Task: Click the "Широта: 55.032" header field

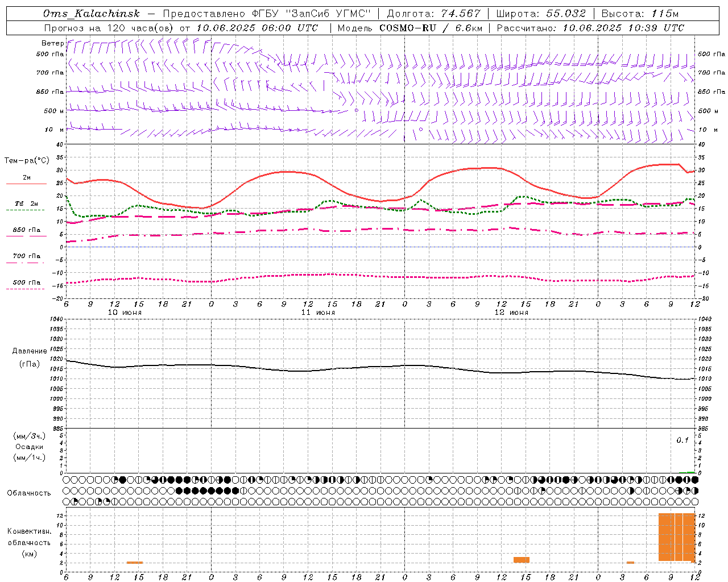Action: [541, 14]
